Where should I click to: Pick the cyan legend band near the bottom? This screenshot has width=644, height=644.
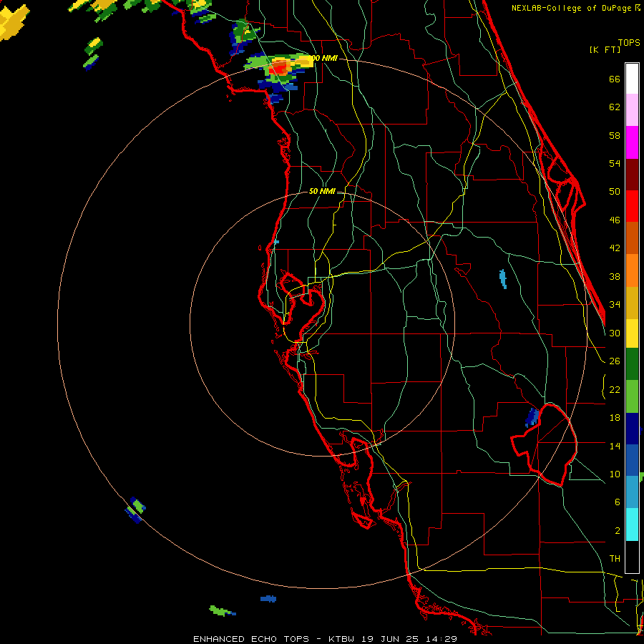pos(632,525)
